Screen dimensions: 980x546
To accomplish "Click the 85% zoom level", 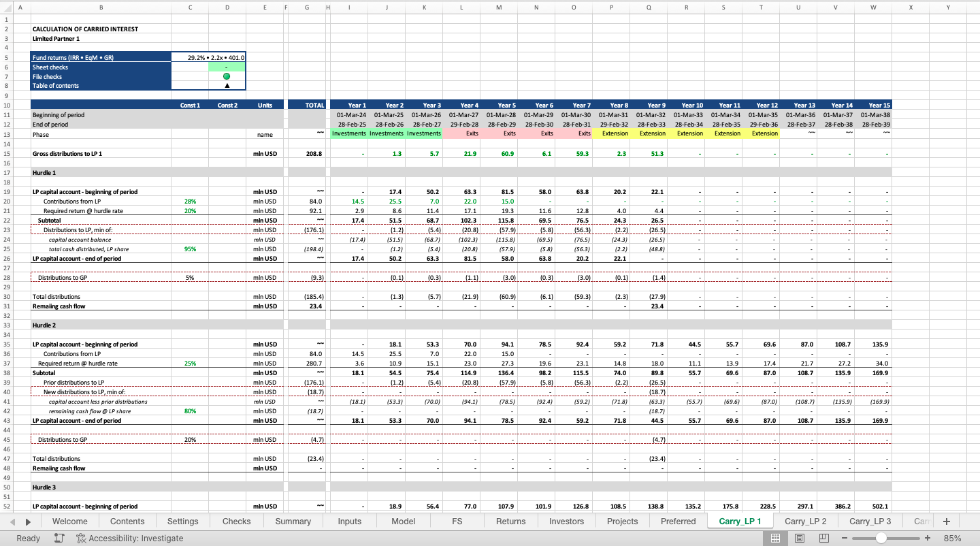I will [953, 538].
